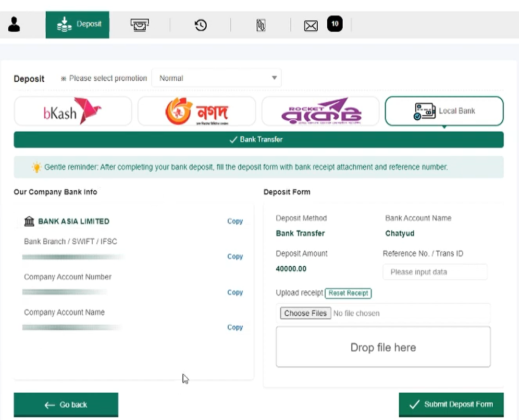Screen dimensions: 519x420
Task: Click the 'Deposit Amount' label
Action: click(x=302, y=254)
